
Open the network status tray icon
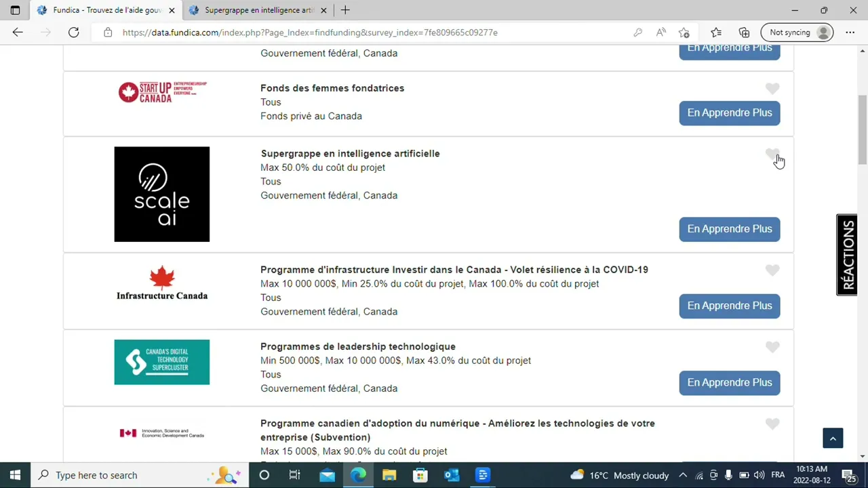[x=699, y=475]
